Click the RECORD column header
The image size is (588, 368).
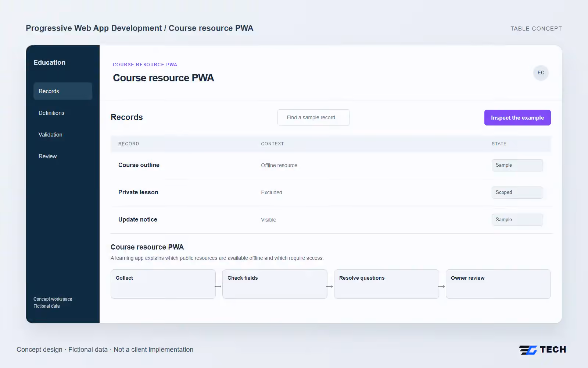[129, 144]
